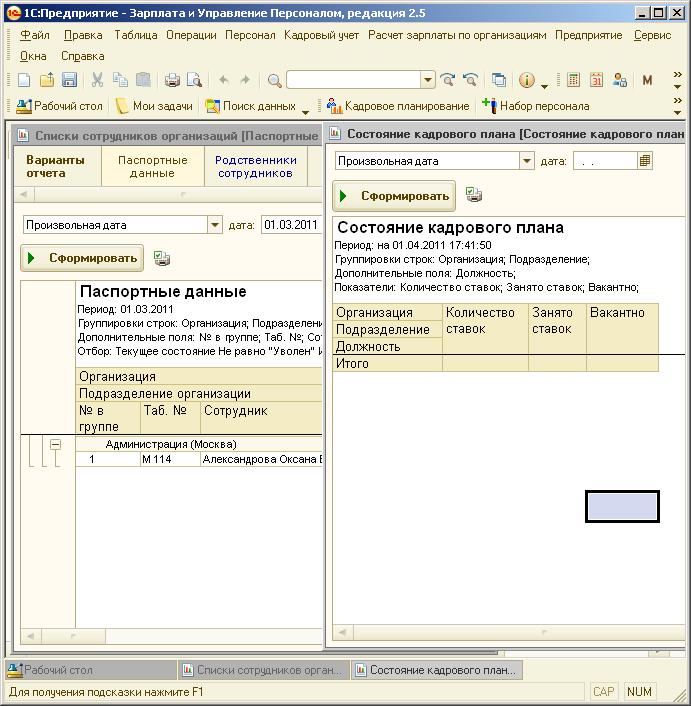Open left Произвольная дата dropdown
Viewport: 691px width, 706px height.
[215, 225]
